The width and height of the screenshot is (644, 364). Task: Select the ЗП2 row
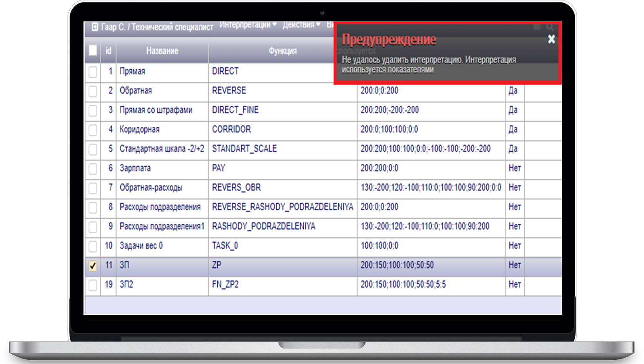coord(126,285)
